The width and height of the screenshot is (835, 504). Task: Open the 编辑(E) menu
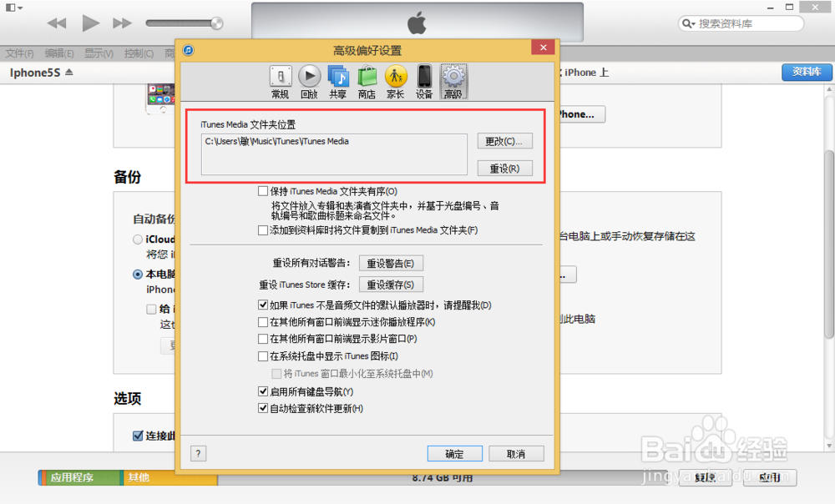pos(57,53)
